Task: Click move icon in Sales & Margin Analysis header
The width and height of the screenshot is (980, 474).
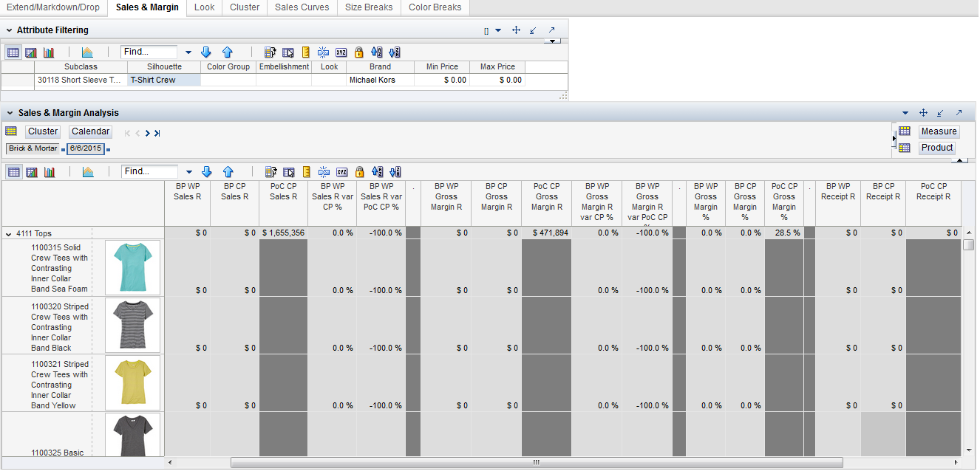Action: [x=923, y=113]
